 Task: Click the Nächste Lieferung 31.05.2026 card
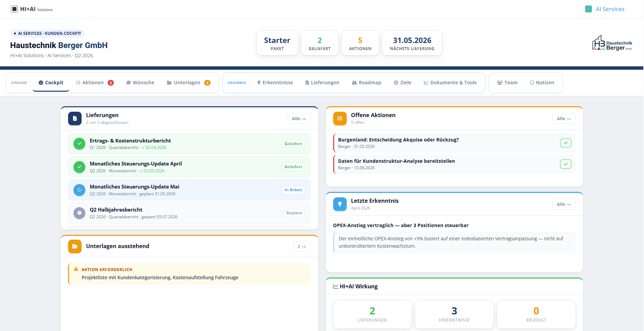point(412,43)
